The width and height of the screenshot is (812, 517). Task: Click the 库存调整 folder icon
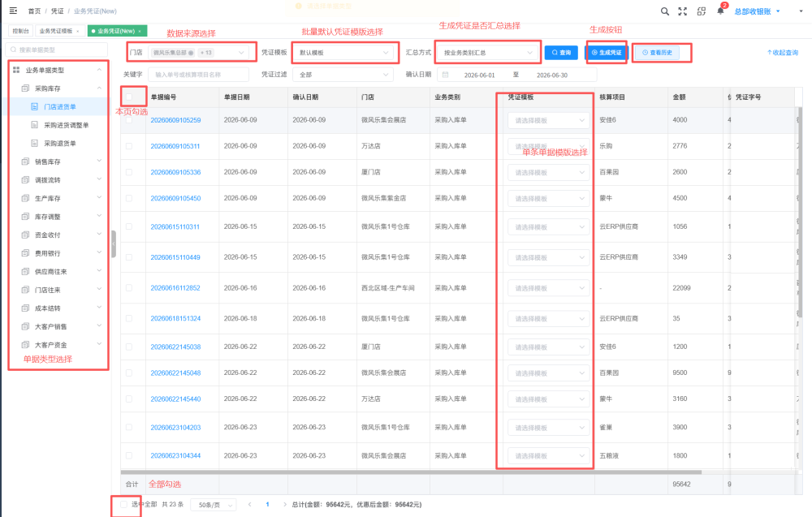25,217
